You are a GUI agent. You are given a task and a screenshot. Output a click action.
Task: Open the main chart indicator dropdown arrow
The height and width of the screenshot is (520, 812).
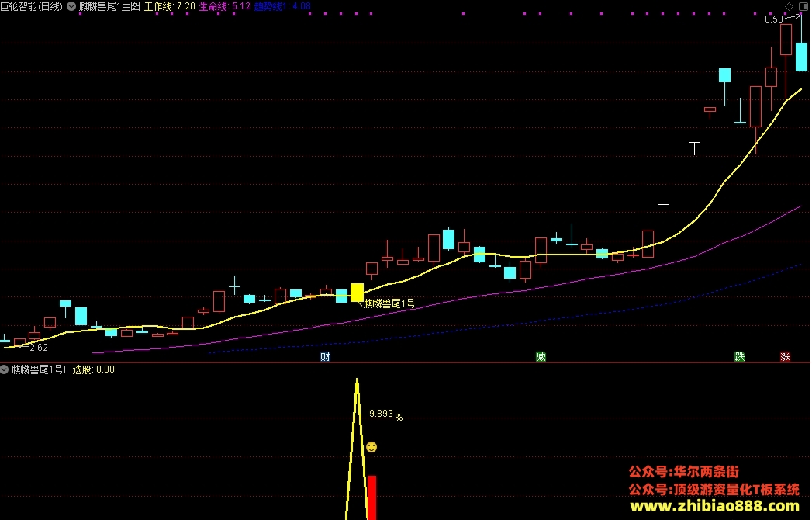71,6
